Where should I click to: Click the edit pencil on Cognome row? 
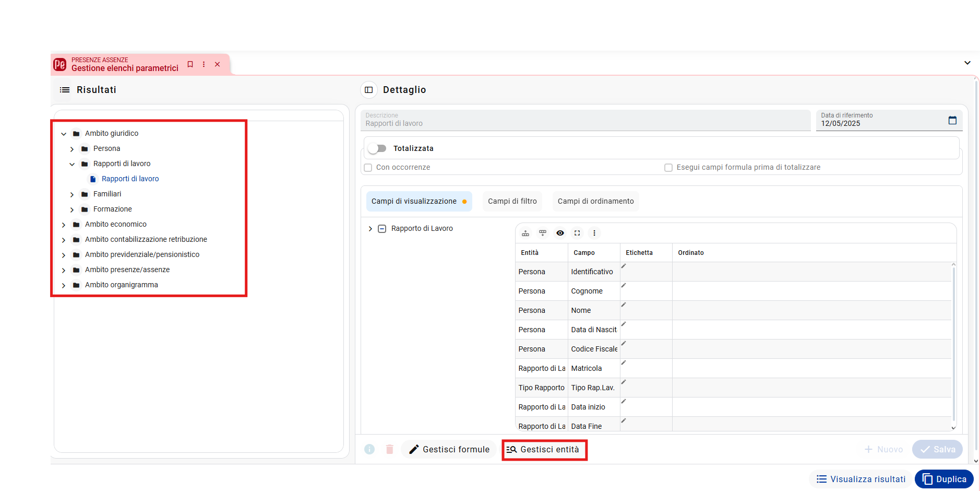point(623,285)
